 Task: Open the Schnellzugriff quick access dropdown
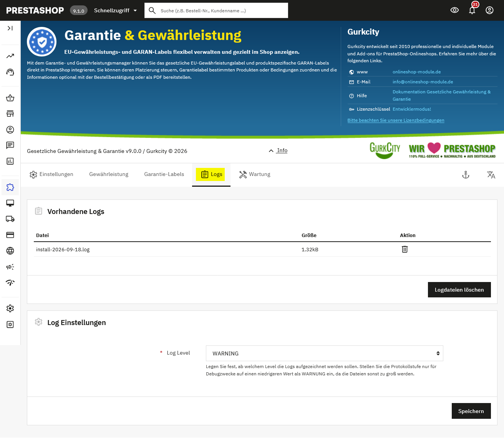pos(116,10)
